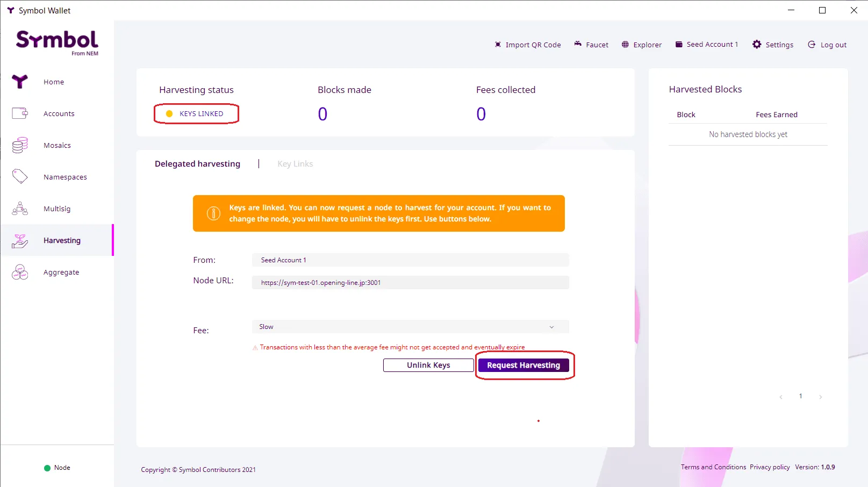868x487 pixels.
Task: Open the Terms and Conditions link
Action: (x=713, y=467)
